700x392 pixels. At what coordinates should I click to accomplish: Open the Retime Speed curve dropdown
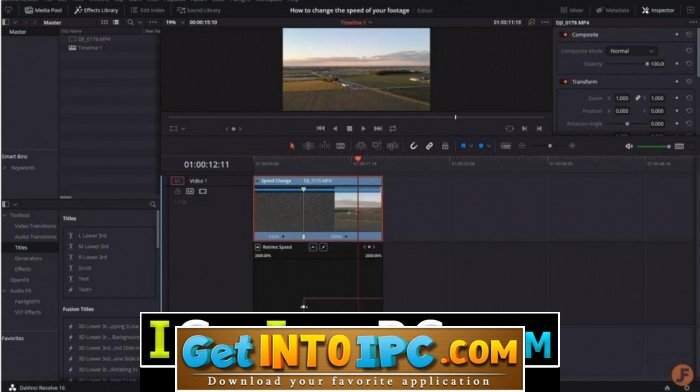[x=258, y=247]
